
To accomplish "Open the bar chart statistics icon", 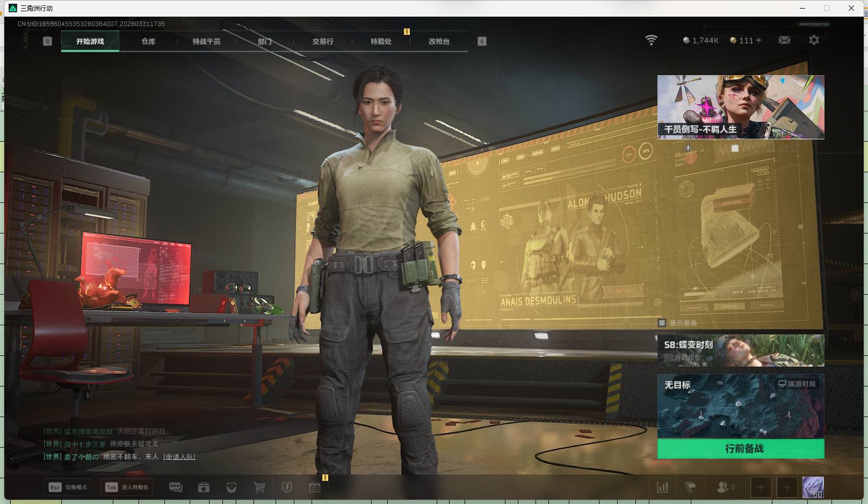I will [x=663, y=487].
